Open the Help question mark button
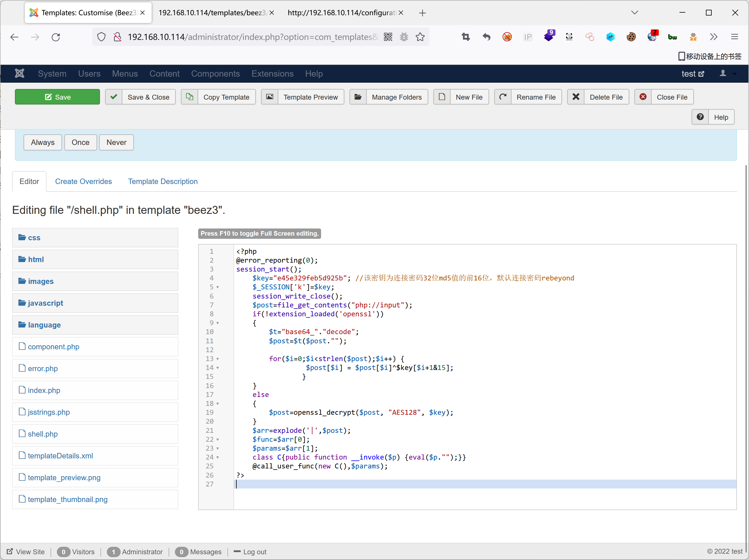This screenshot has height=560, width=749. click(700, 117)
